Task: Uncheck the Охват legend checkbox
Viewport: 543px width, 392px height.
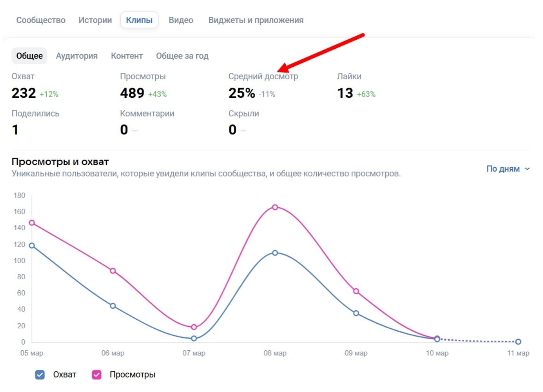Action: (x=40, y=375)
